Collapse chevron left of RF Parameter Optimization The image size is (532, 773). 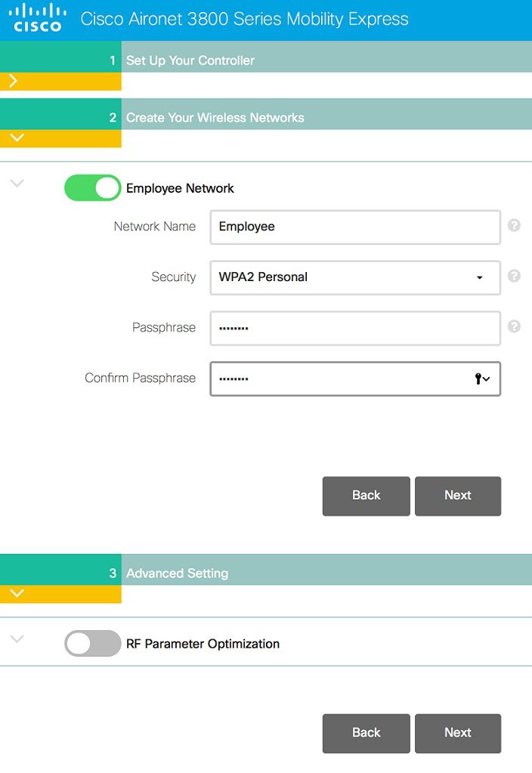pyautogui.click(x=17, y=639)
